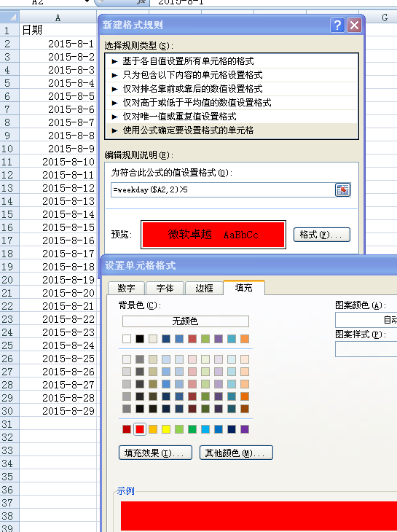Image resolution: width=397 pixels, height=532 pixels.
Task: Pick the orange theme color in the top row
Action: tap(245, 339)
